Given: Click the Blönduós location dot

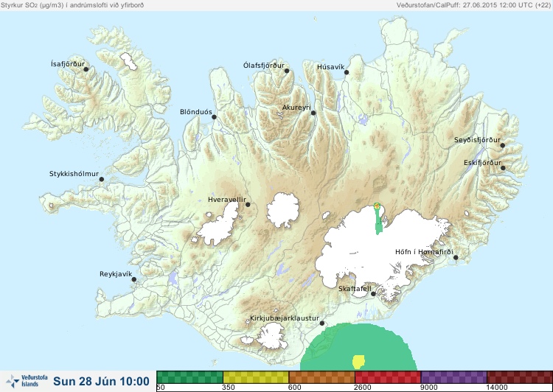Looking at the screenshot, I should (x=214, y=117).
